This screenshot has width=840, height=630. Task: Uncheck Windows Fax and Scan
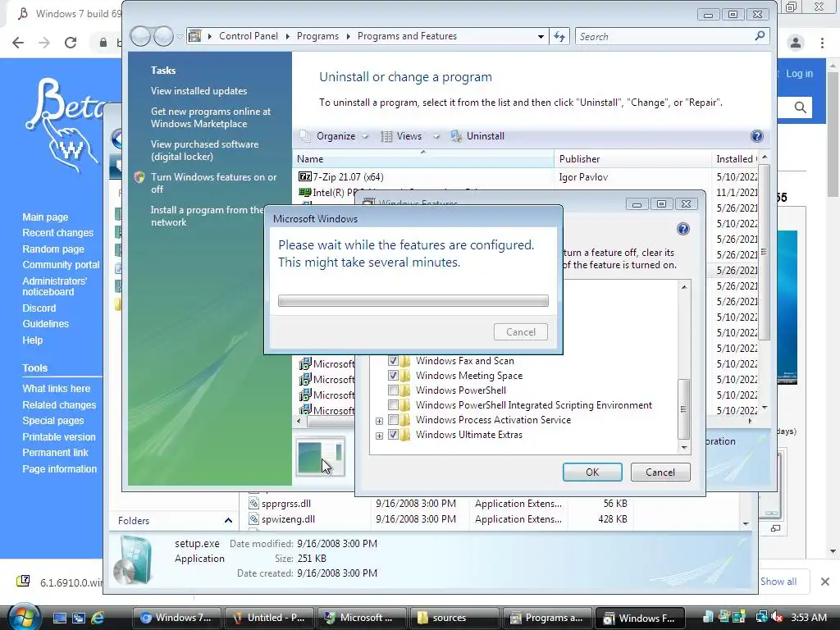pos(393,361)
